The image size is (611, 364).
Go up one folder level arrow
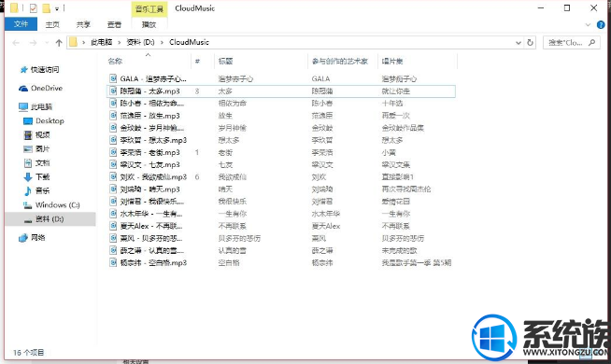(59, 42)
